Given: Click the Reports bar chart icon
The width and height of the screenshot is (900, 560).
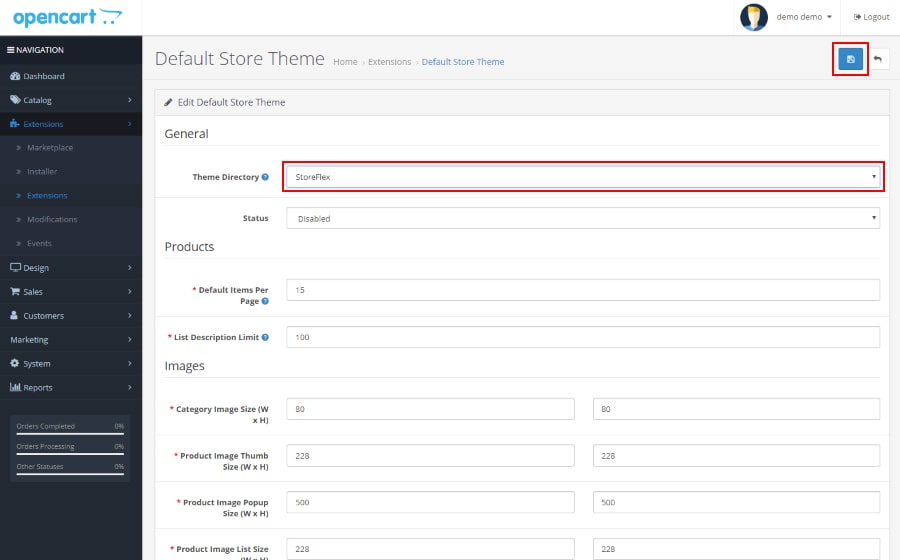Looking at the screenshot, I should pos(15,387).
